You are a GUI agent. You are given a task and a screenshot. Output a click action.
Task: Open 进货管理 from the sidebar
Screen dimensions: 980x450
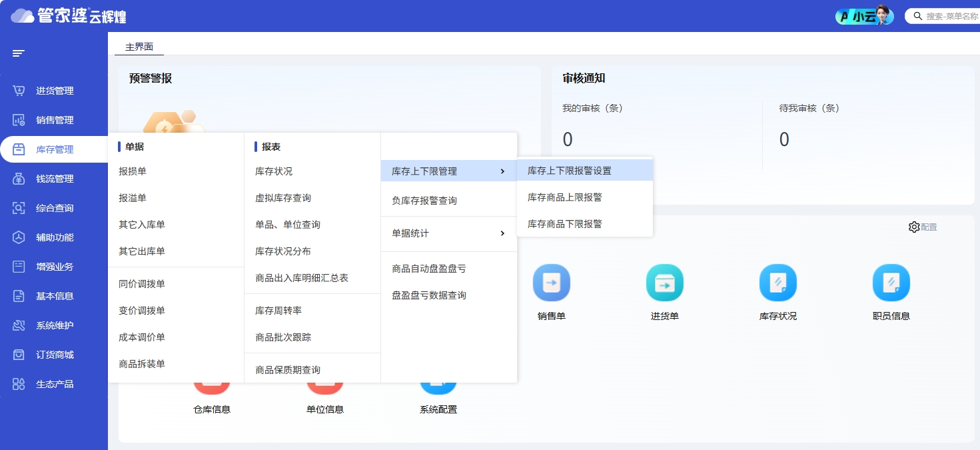pyautogui.click(x=54, y=91)
